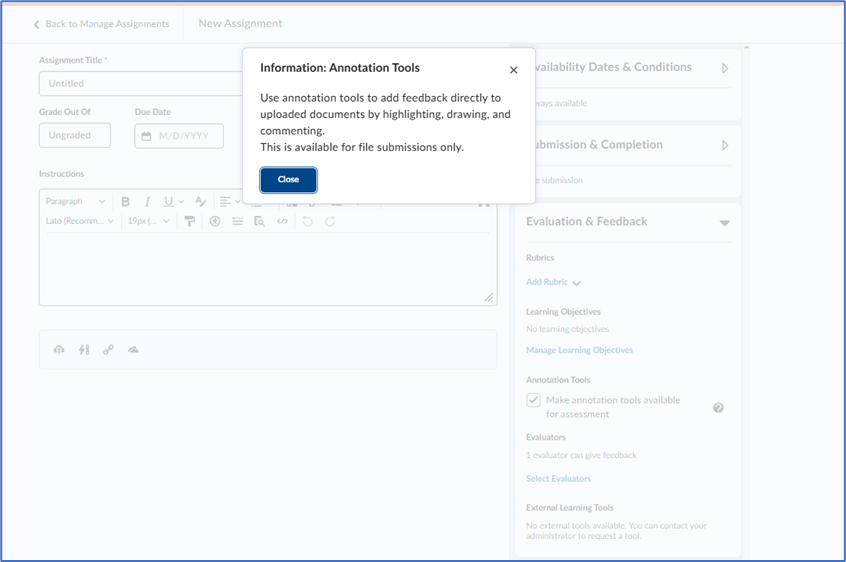The width and height of the screenshot is (846, 562).
Task: Open the Lato font family dropdown
Action: [x=79, y=221]
